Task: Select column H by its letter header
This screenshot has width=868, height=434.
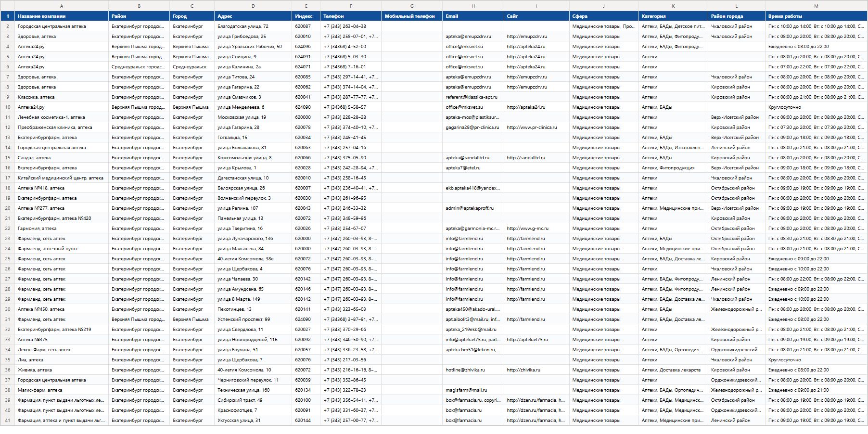Action: [473, 6]
